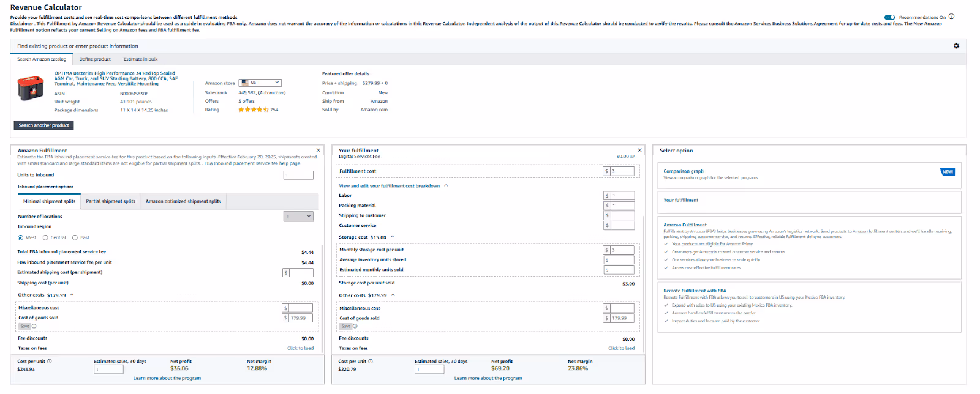Click the OPTIMA battery product thumbnail

[31, 88]
